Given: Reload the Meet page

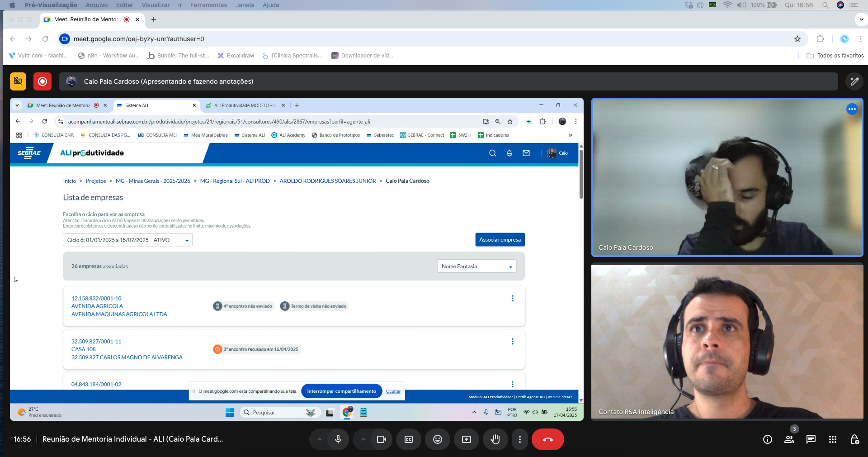Looking at the screenshot, I should pos(45,39).
